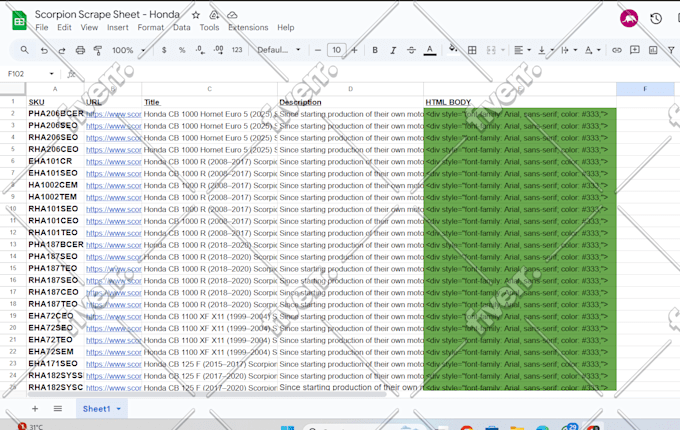Open the View menu
Image resolution: width=680 pixels, height=430 pixels.
[89, 27]
